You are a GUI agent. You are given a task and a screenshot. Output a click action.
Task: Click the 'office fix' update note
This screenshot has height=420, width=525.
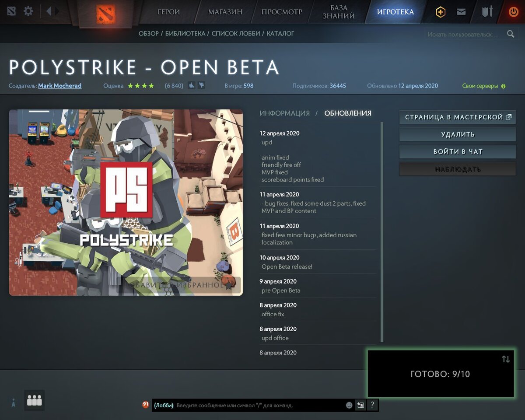pos(273,314)
